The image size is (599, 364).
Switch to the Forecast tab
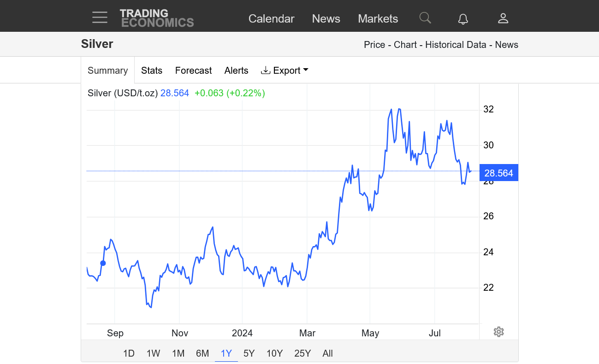(x=193, y=70)
